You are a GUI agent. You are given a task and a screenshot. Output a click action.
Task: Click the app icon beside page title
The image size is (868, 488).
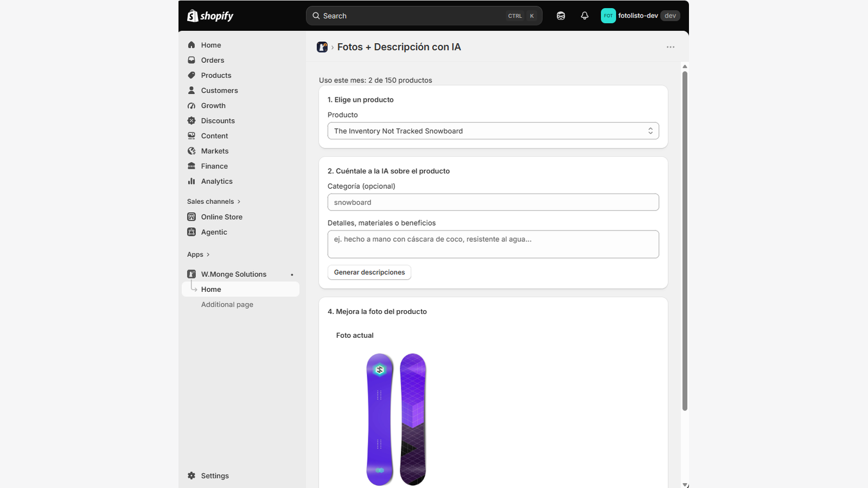(x=322, y=47)
